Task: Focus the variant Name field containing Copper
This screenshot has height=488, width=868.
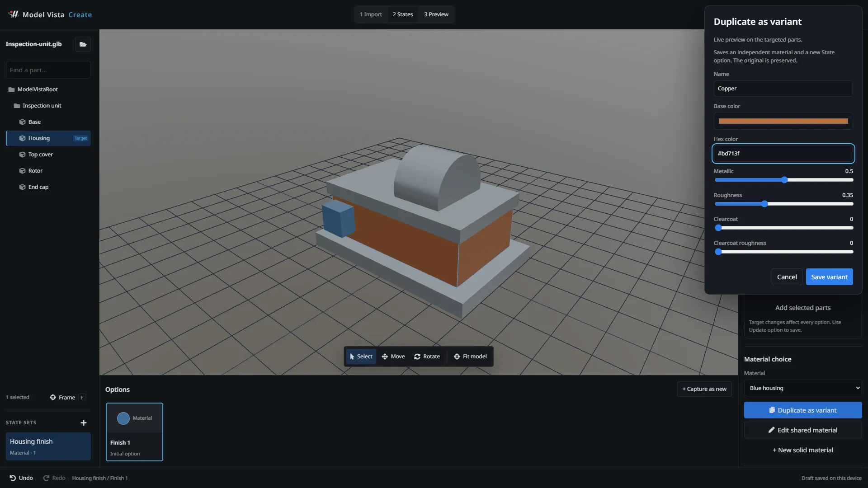Action: click(x=783, y=89)
